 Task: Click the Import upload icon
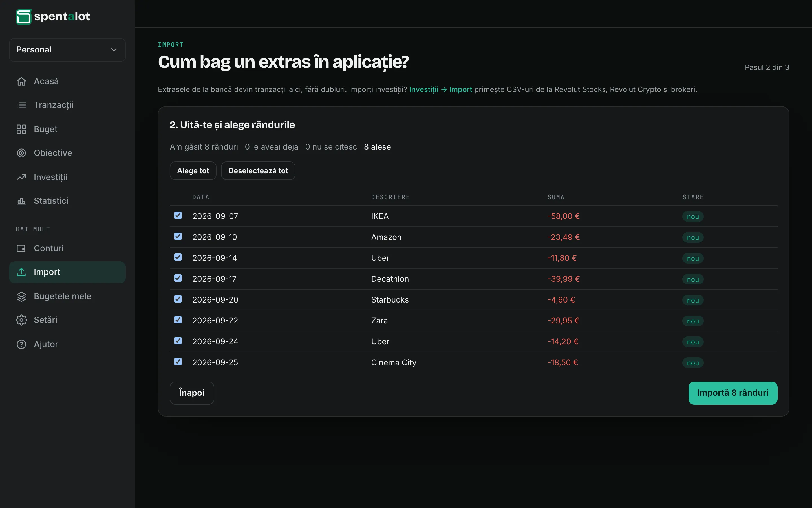pyautogui.click(x=21, y=272)
